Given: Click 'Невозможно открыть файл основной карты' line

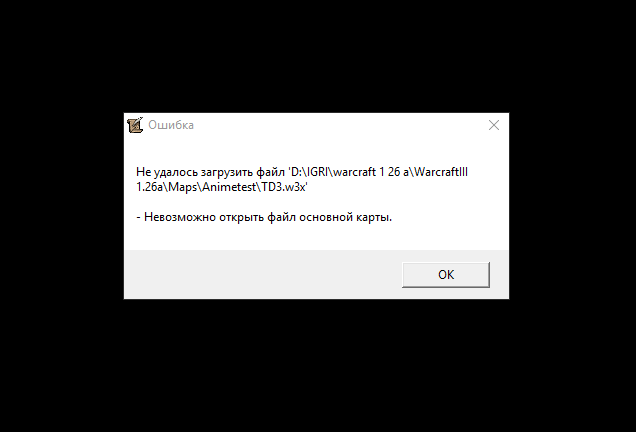Looking at the screenshot, I should (264, 217).
